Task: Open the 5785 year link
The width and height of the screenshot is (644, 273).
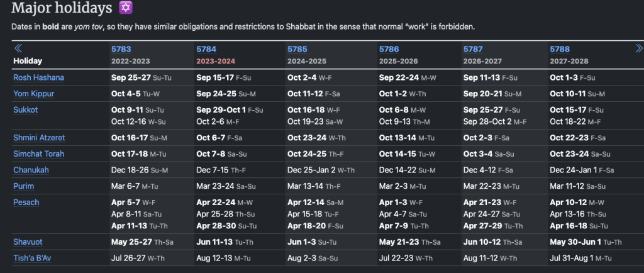Action: pos(297,49)
